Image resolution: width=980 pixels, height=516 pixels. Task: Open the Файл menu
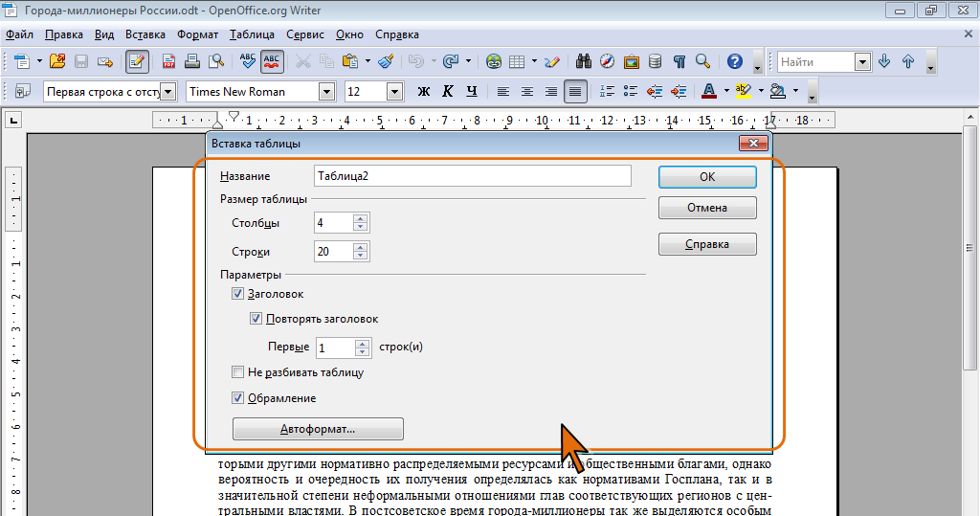click(x=19, y=34)
